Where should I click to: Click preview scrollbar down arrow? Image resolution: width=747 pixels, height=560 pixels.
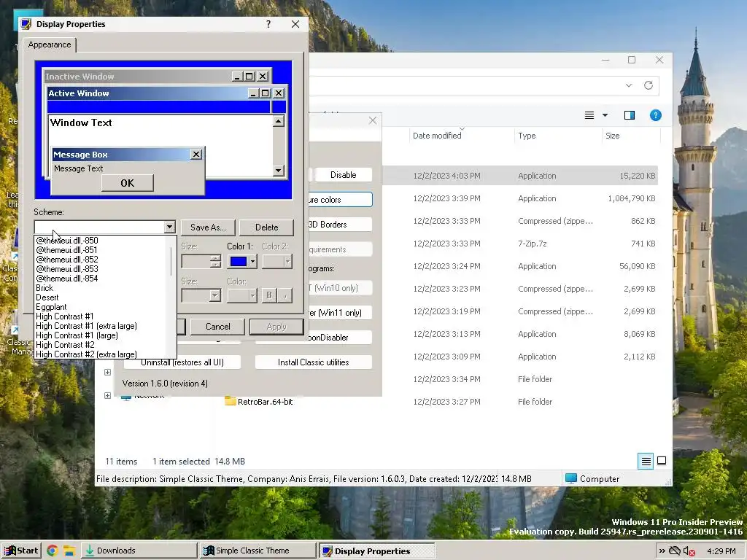click(279, 171)
